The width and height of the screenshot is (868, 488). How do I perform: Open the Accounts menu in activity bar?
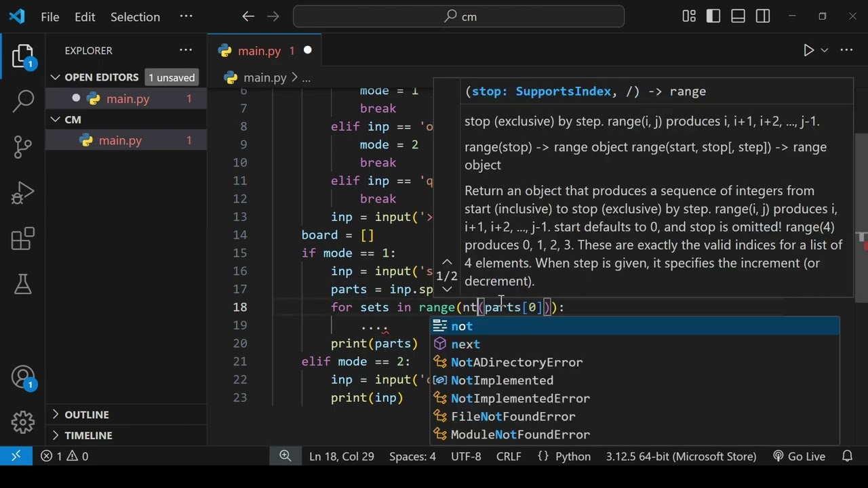click(x=23, y=378)
